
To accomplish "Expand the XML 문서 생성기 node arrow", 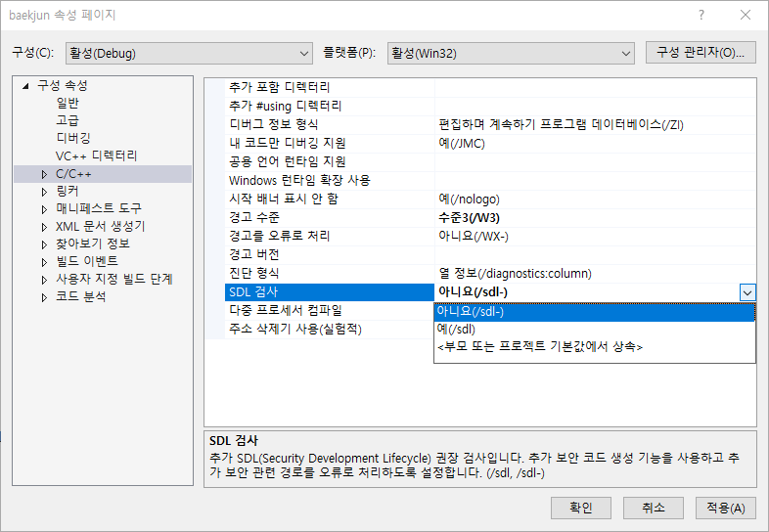I will 44,227.
